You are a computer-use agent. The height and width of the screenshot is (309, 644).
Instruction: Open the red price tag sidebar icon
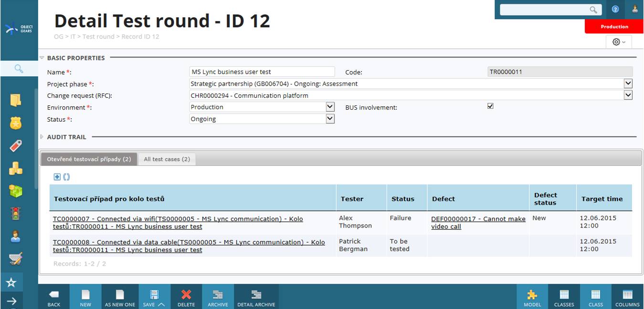pyautogui.click(x=16, y=146)
